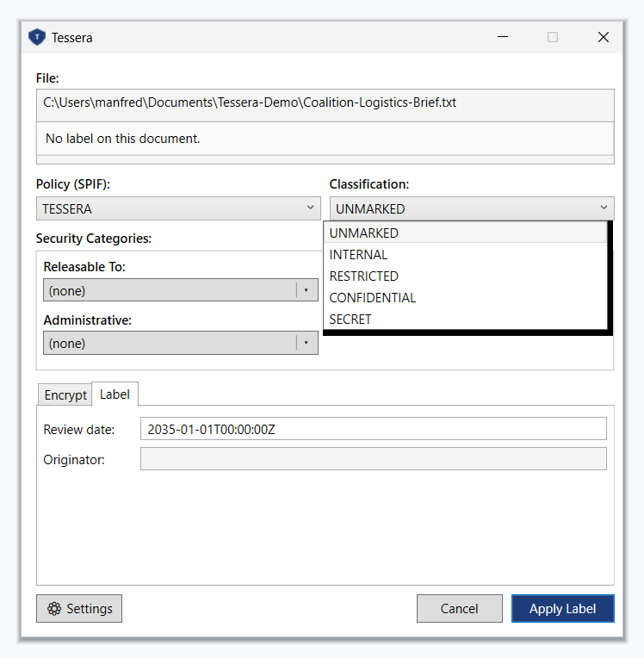The width and height of the screenshot is (644, 658).
Task: Choose SECRET classification level
Action: tap(465, 320)
